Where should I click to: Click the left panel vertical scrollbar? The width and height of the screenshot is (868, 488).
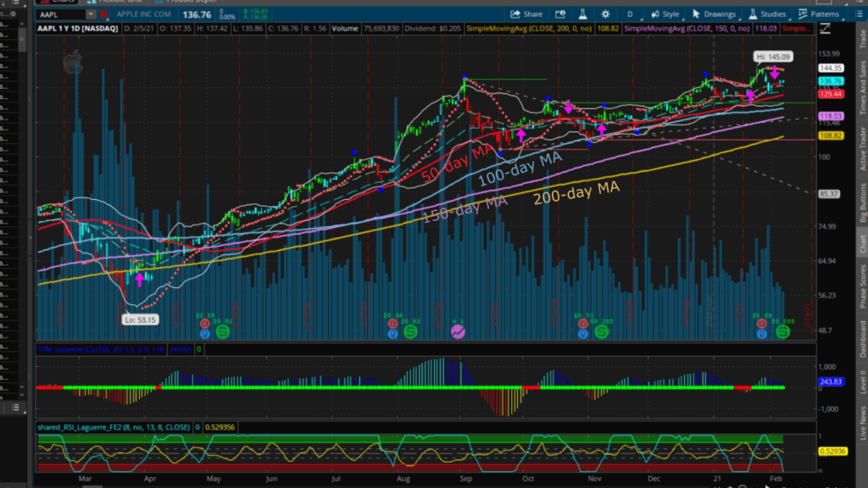point(22,39)
